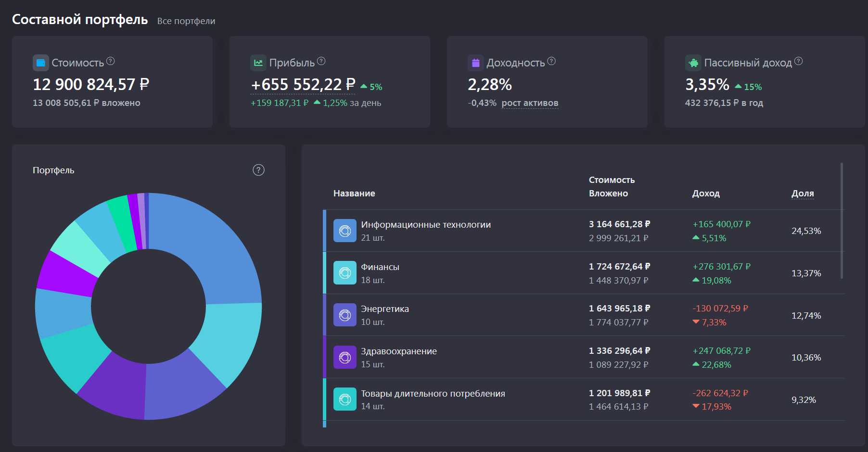Click the 13 008 505,61 ₽ вложено text

pyautogui.click(x=87, y=103)
